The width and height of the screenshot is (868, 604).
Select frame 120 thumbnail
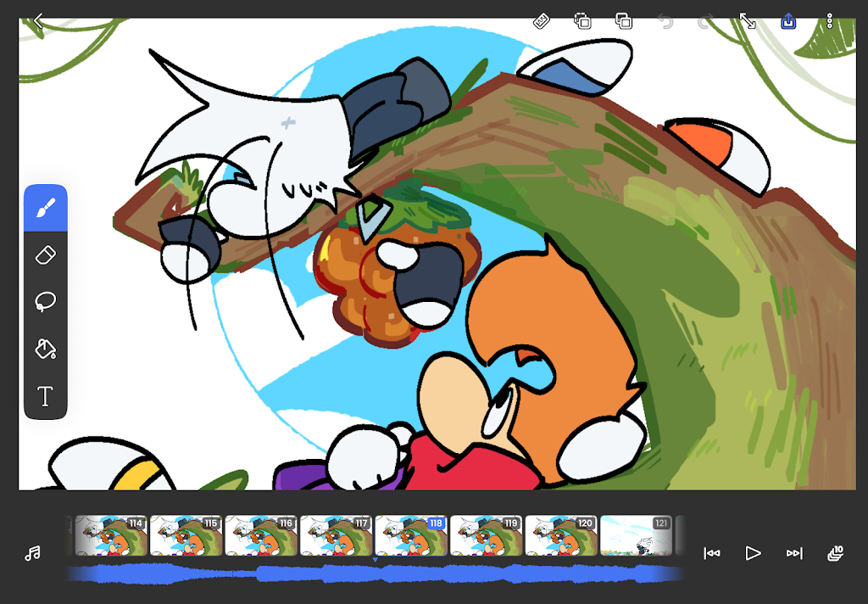(x=561, y=535)
